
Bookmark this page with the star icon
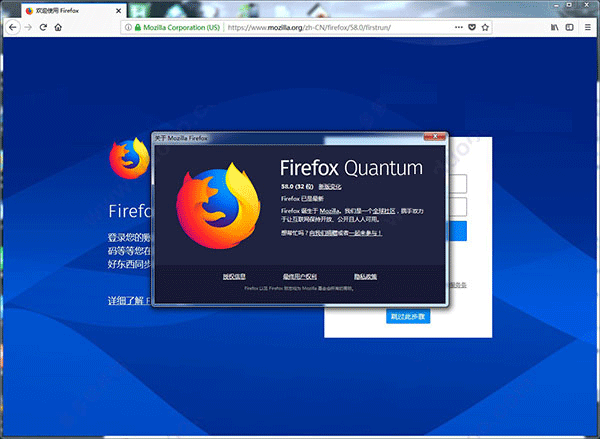click(x=485, y=28)
